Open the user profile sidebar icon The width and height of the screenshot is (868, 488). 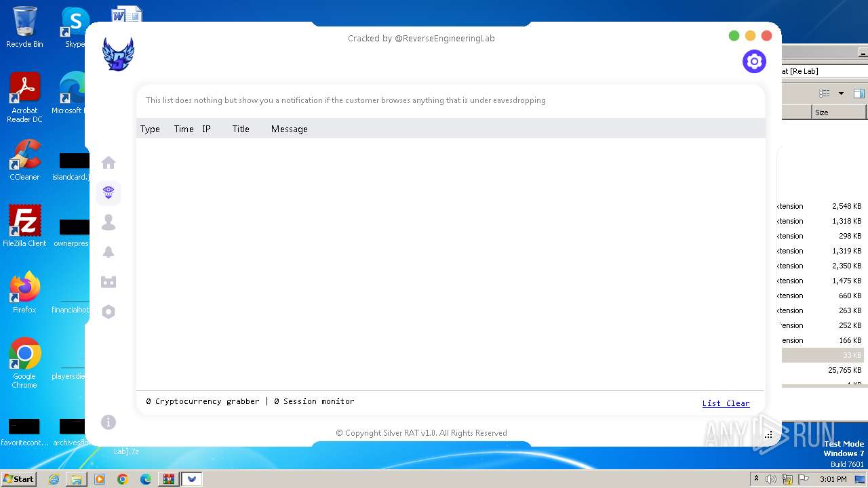click(108, 222)
